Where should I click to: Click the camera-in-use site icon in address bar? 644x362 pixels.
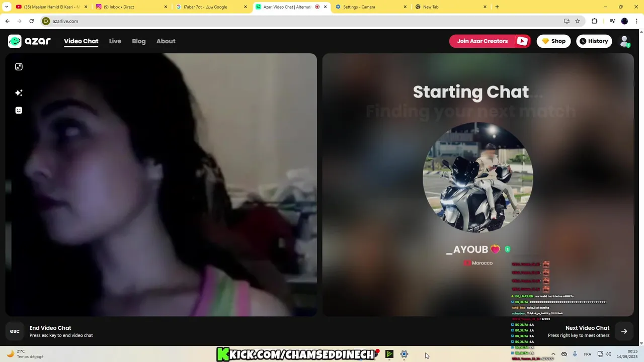(x=46, y=21)
